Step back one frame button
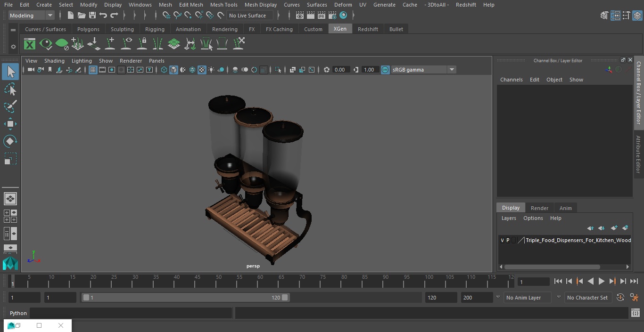Screen dimensions: 644x332 coord(569,281)
